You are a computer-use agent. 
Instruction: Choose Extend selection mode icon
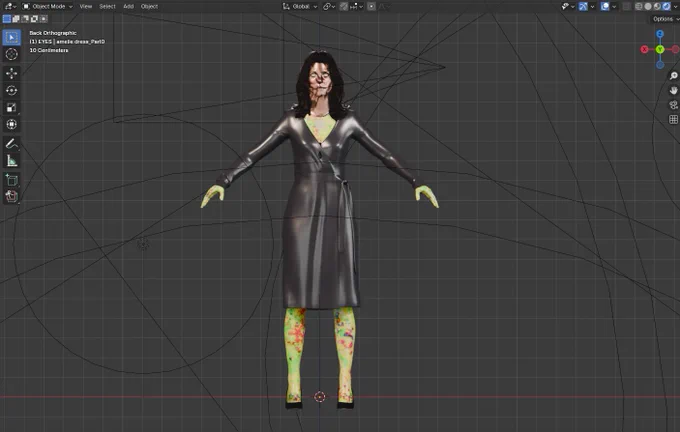(x=16, y=19)
